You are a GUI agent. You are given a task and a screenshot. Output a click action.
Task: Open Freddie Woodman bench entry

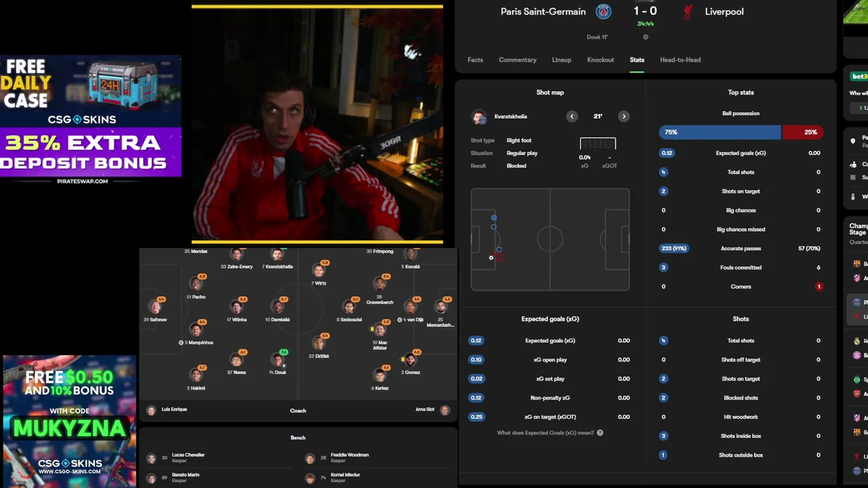[376, 458]
